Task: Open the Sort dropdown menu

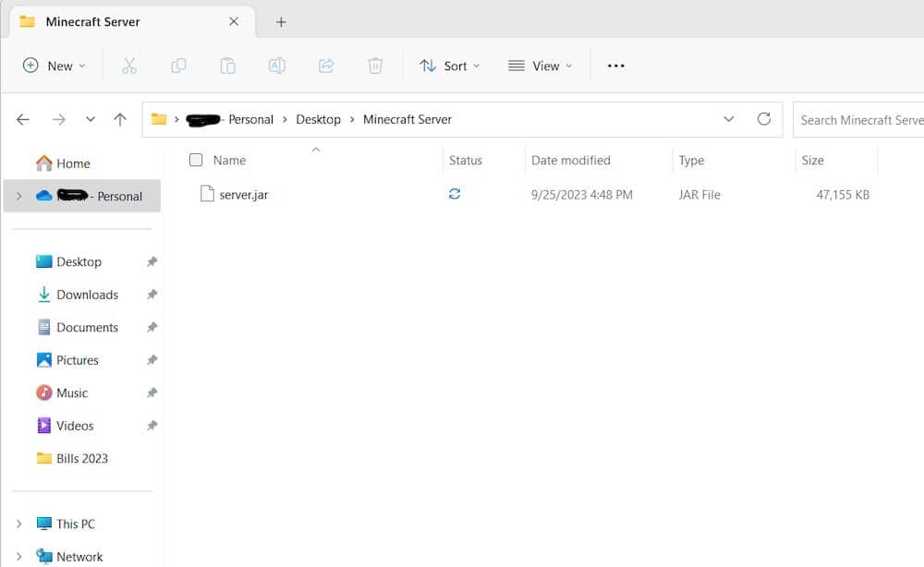Action: (450, 65)
